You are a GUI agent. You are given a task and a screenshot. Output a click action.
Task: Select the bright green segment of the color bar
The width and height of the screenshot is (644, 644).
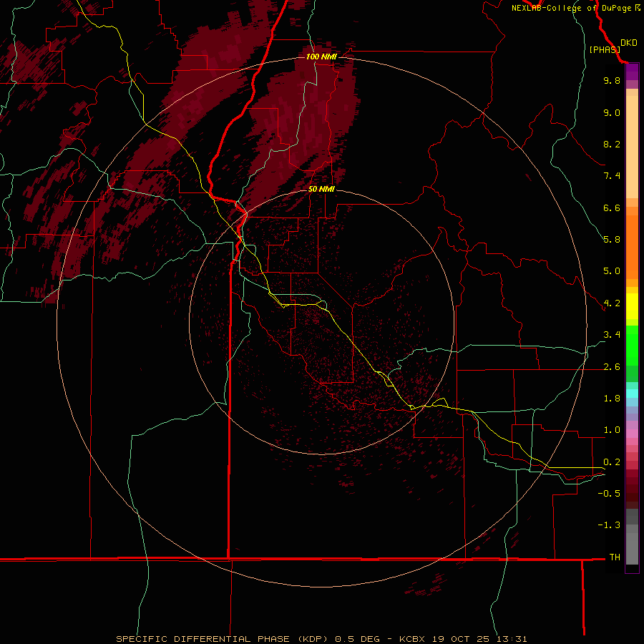coord(632,345)
